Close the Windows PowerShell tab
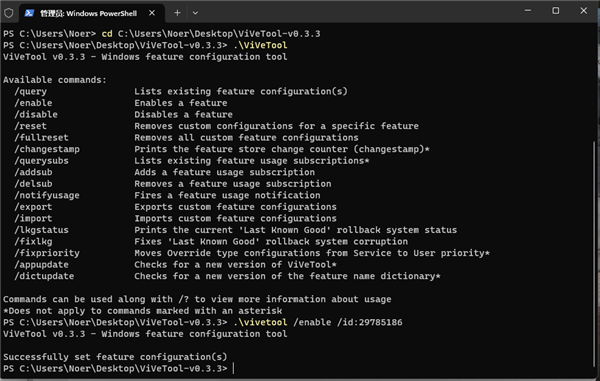 [x=152, y=13]
